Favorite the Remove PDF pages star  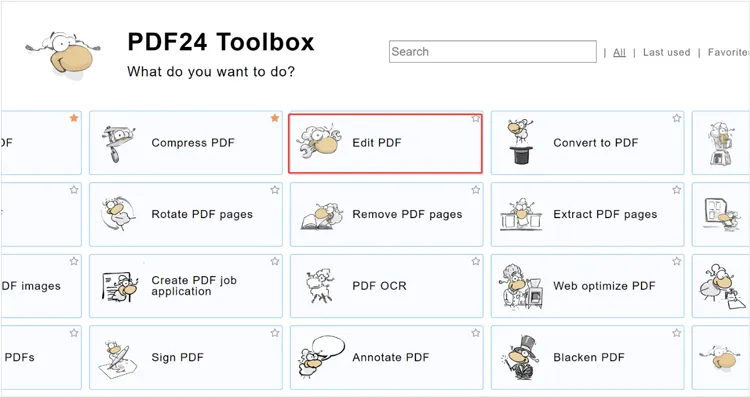click(x=475, y=190)
